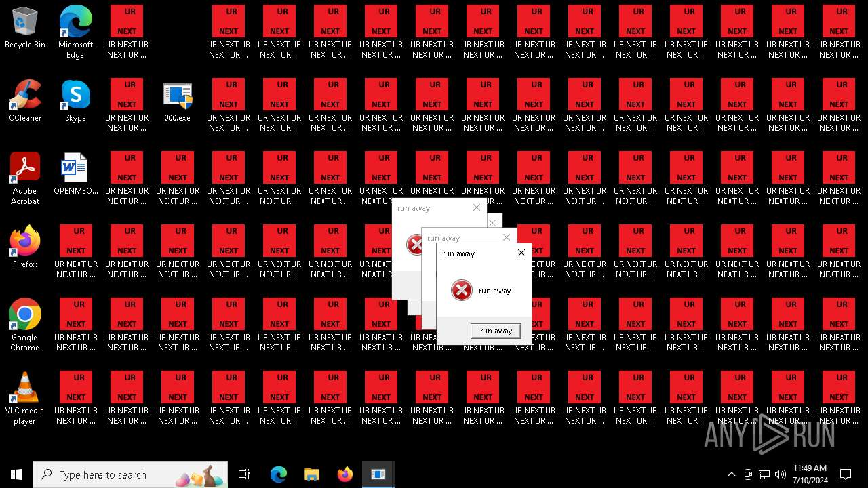Open the notification center icon
Screen dimensions: 868x488
[846, 474]
